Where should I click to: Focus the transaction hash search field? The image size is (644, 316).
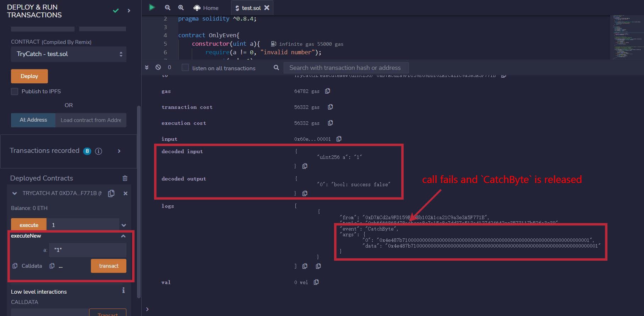346,68
